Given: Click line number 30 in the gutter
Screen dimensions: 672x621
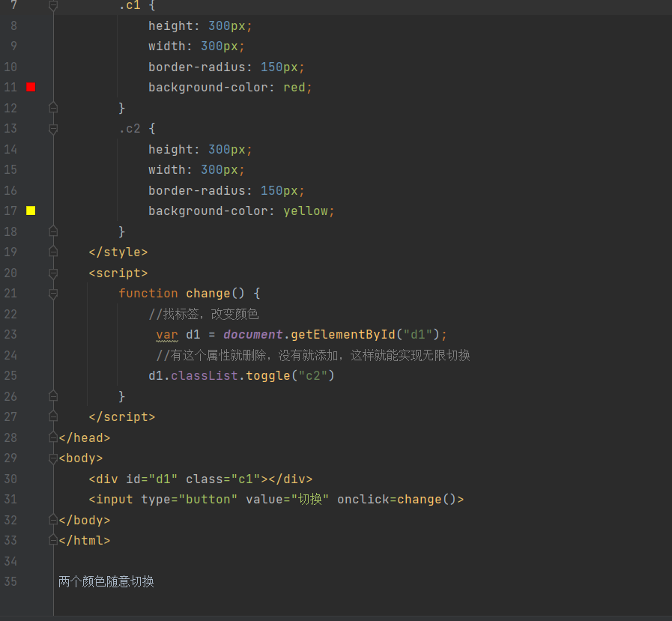Looking at the screenshot, I should pos(10,479).
